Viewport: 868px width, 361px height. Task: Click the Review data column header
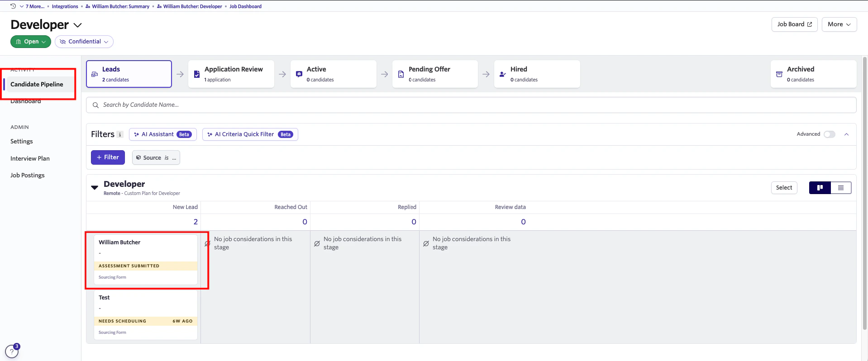[510, 207]
